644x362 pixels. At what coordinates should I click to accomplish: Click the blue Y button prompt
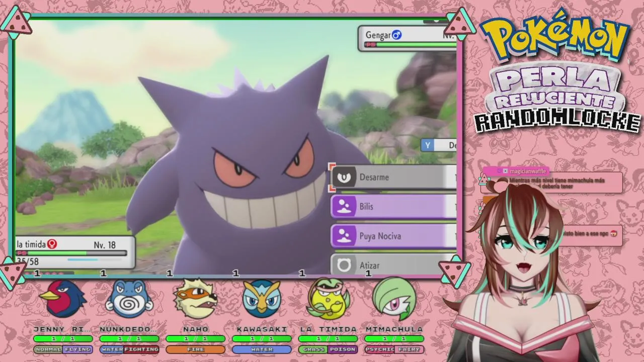pos(428,145)
